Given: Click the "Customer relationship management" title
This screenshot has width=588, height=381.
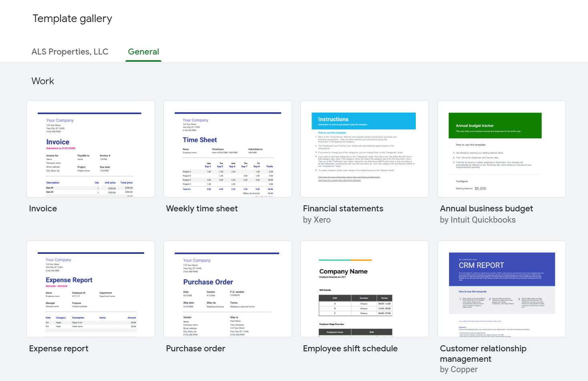Looking at the screenshot, I should tap(483, 353).
